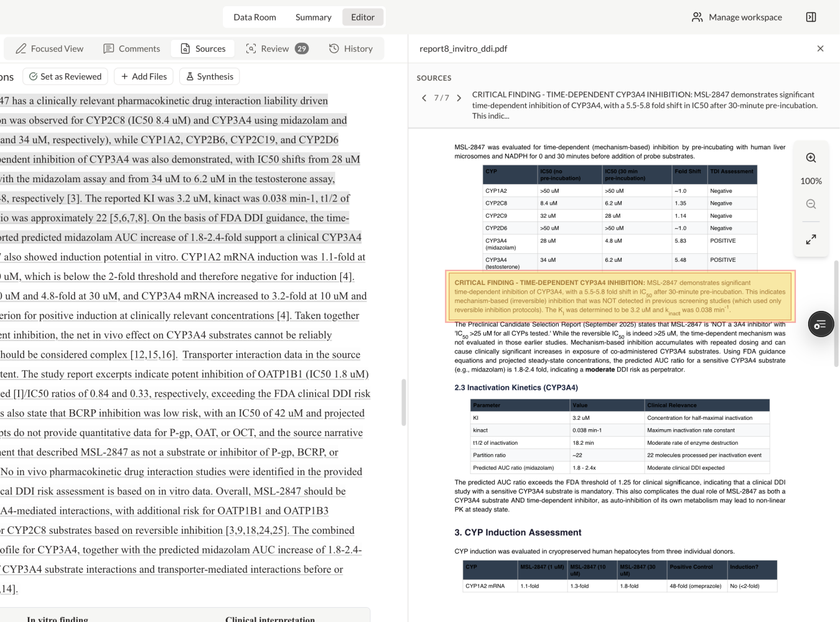The width and height of the screenshot is (840, 622).
Task: Click the 'In vitro finding' column header
Action: [57, 620]
